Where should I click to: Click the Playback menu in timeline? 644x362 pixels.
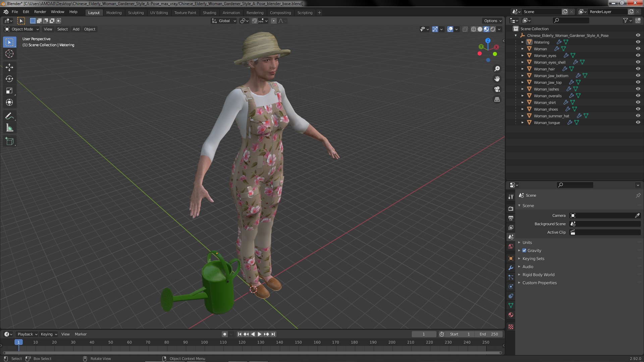coord(27,334)
